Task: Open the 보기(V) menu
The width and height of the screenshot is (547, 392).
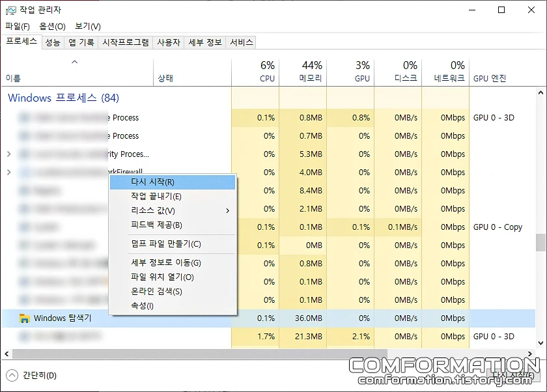Action: pyautogui.click(x=88, y=27)
